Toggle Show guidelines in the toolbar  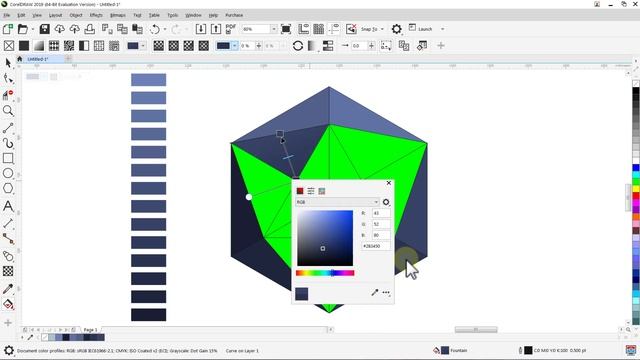(x=334, y=29)
